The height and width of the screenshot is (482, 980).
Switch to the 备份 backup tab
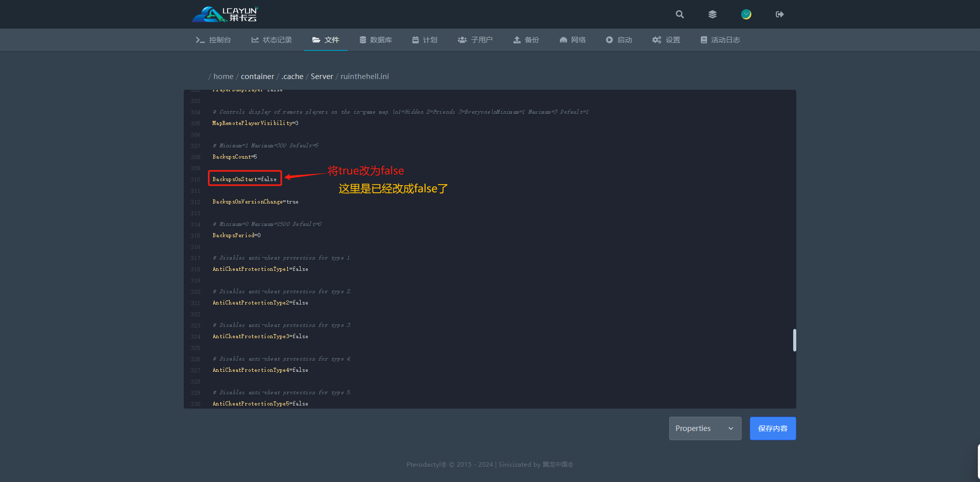(x=526, y=40)
